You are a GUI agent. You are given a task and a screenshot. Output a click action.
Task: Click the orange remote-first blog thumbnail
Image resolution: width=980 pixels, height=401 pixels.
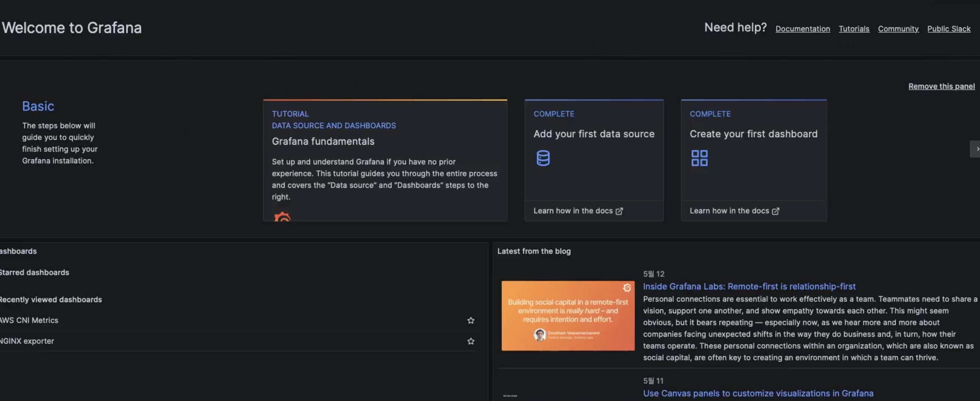point(568,315)
